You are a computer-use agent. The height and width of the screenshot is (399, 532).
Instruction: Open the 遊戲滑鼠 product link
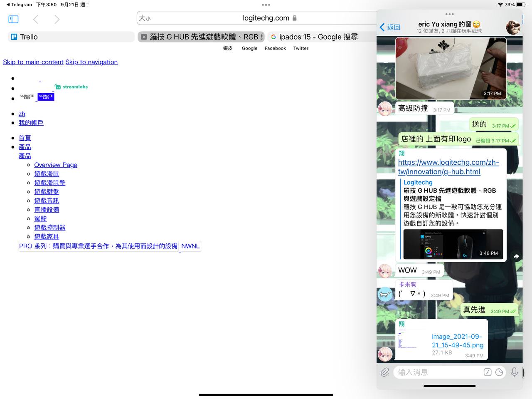click(47, 174)
